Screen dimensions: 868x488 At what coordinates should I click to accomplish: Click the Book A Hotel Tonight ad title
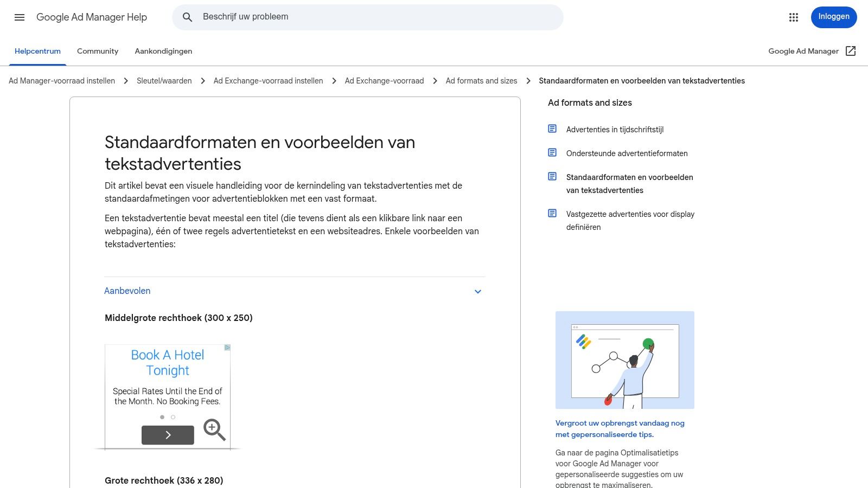pos(168,363)
